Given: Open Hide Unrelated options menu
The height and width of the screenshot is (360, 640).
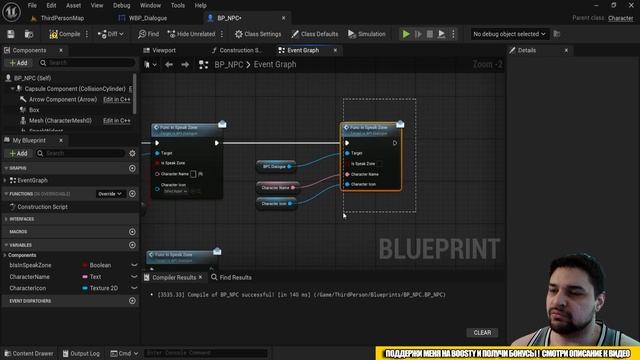Looking at the screenshot, I should [x=222, y=34].
